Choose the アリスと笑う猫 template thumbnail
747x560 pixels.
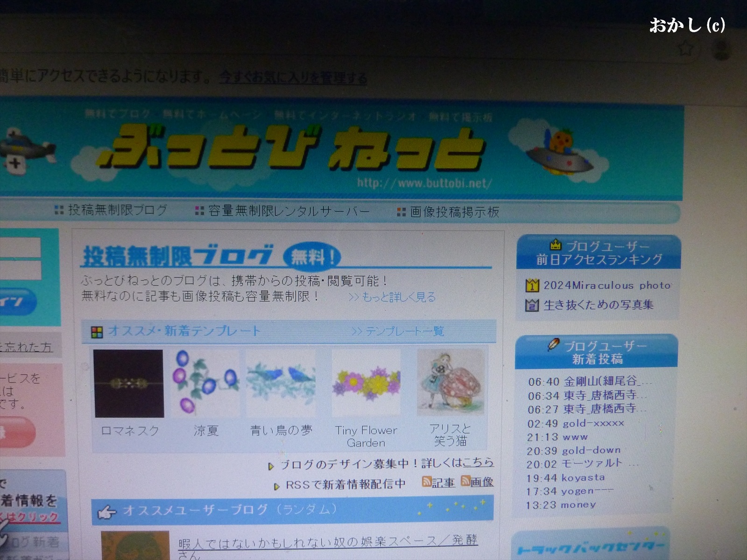tap(450, 383)
